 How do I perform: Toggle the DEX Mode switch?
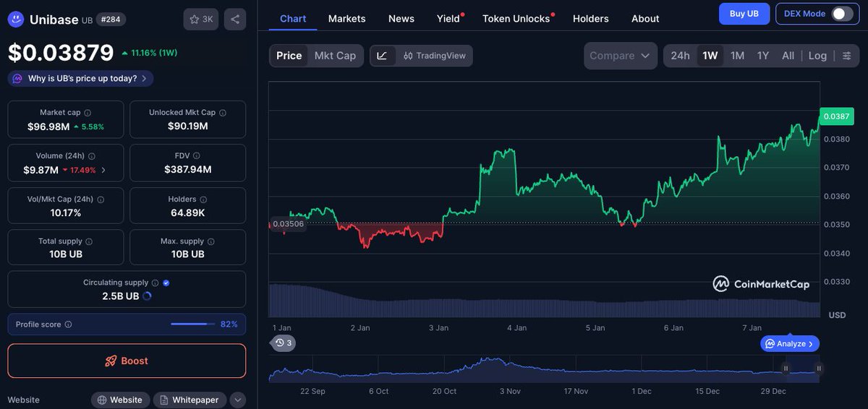tap(841, 14)
